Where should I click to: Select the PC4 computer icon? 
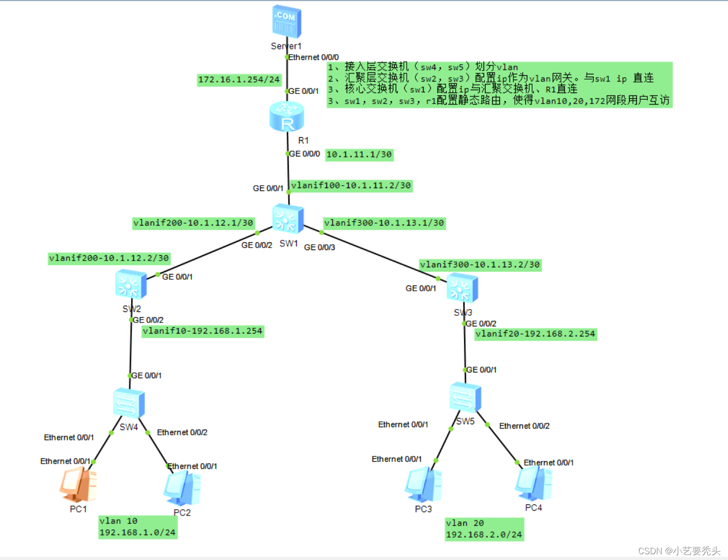click(534, 484)
